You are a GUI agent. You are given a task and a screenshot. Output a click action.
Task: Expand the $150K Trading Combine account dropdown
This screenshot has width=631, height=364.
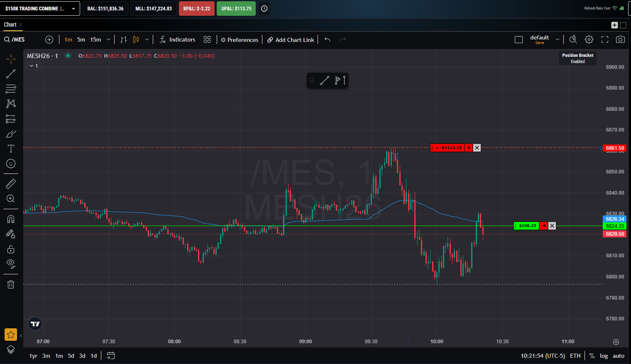click(73, 9)
